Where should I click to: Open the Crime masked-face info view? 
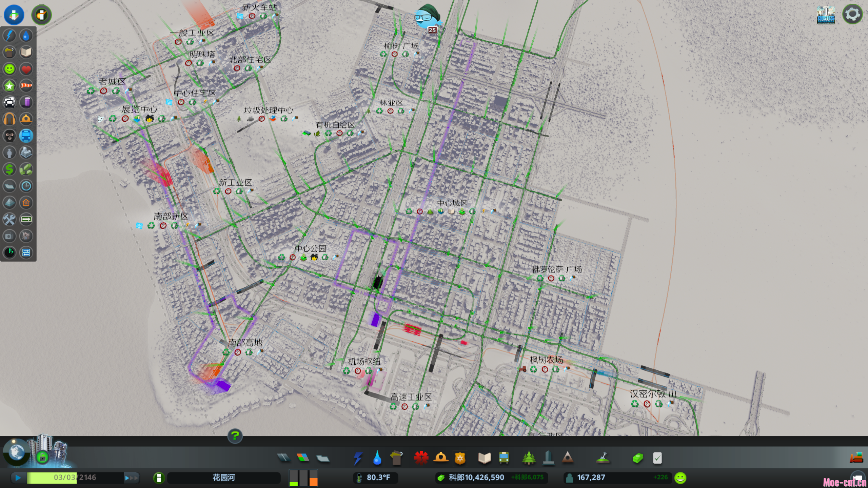(x=9, y=136)
